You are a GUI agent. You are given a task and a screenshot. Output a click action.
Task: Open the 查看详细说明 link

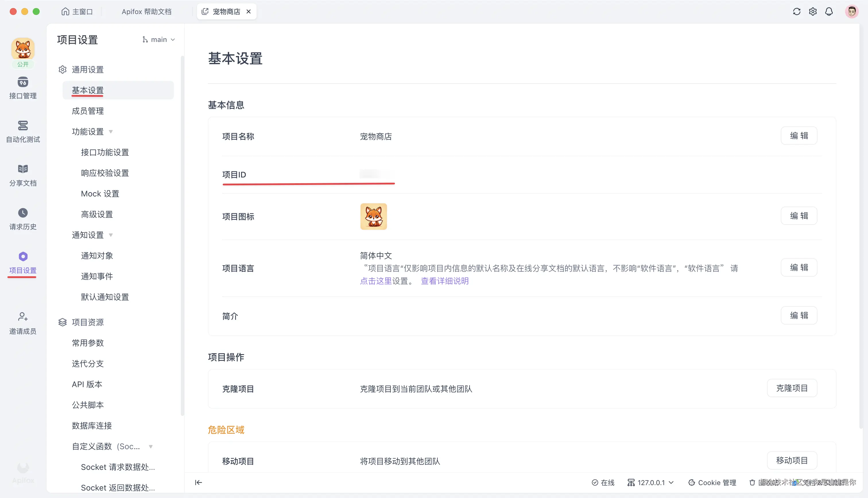(x=445, y=281)
